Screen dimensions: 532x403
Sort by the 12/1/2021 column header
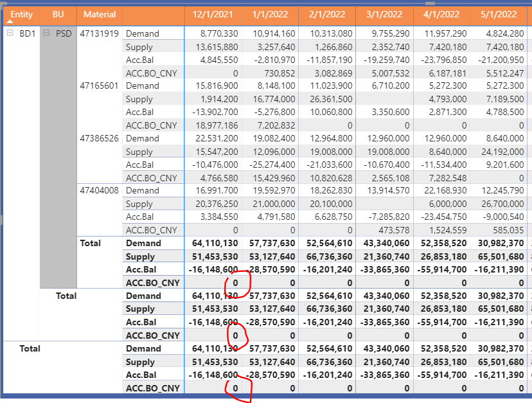[213, 14]
